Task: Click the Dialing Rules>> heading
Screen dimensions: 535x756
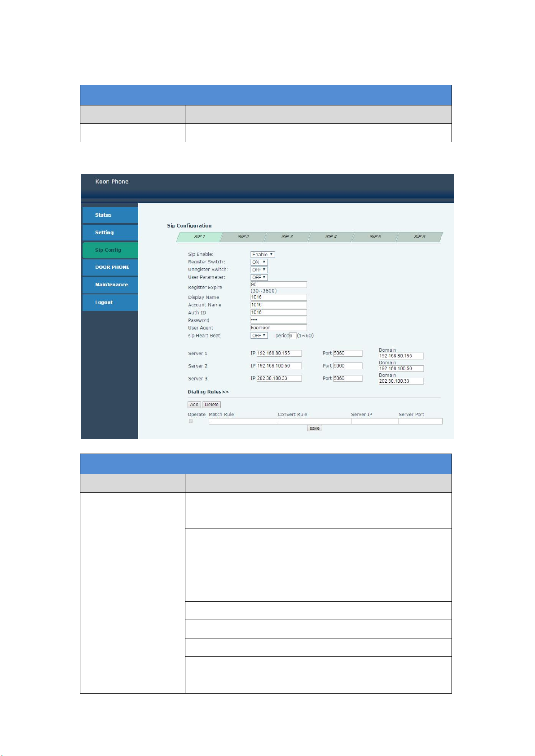Action: (208, 392)
